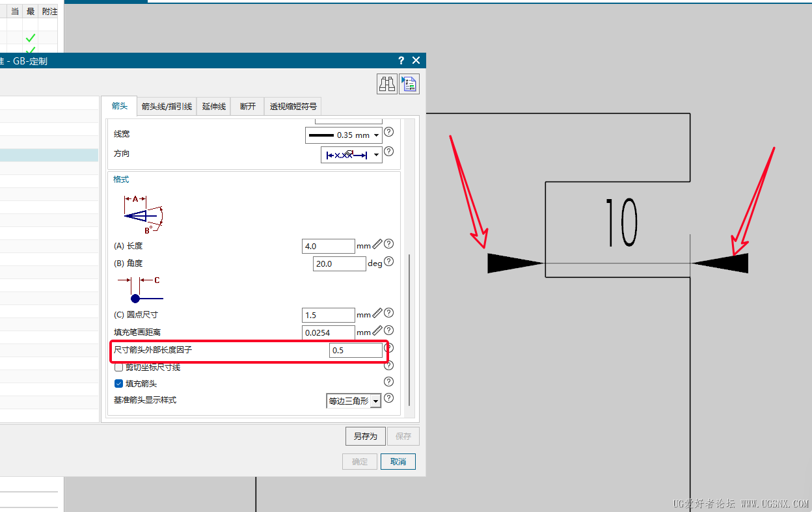This screenshot has height=512, width=812.
Task: Click the 填充笔画距离 field showing 0.0254
Action: coord(329,332)
